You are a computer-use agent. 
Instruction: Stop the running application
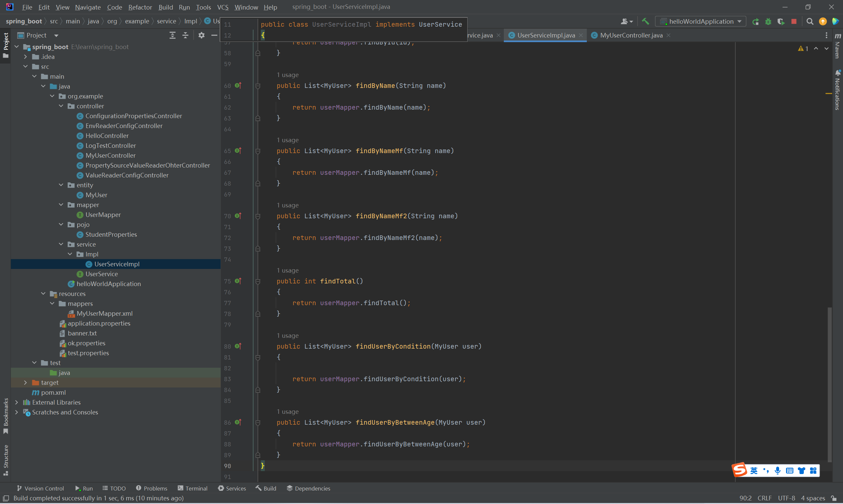(x=794, y=21)
